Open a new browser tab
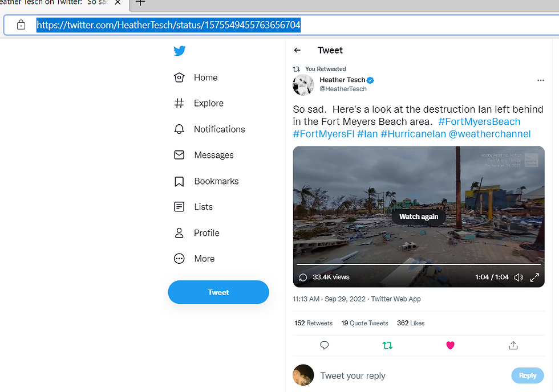This screenshot has width=559, height=392. 140,2
